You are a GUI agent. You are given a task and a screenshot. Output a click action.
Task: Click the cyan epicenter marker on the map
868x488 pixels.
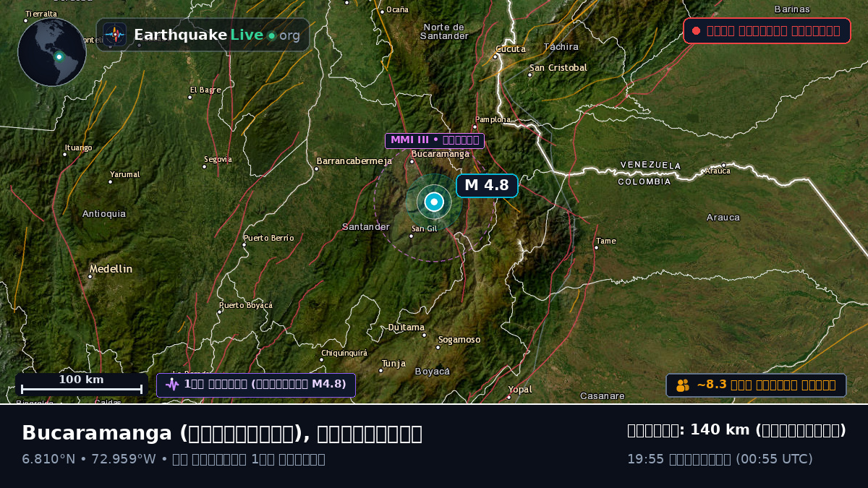[434, 202]
